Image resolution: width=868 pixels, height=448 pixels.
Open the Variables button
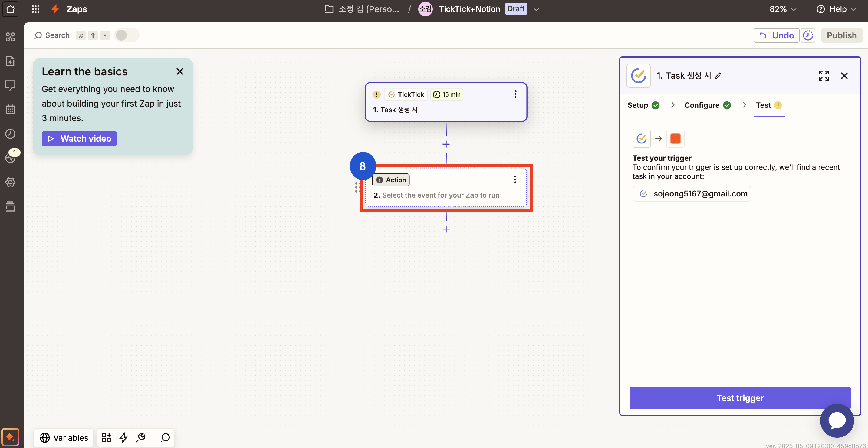[x=64, y=437]
